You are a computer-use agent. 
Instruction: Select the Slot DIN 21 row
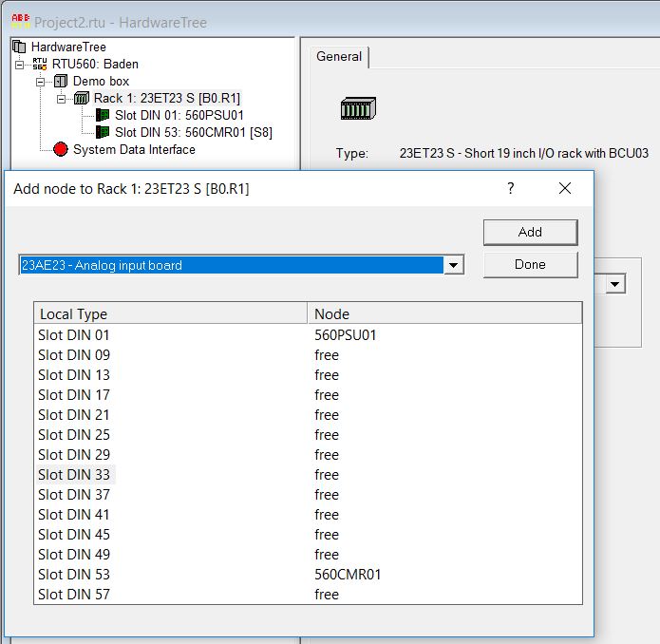308,414
